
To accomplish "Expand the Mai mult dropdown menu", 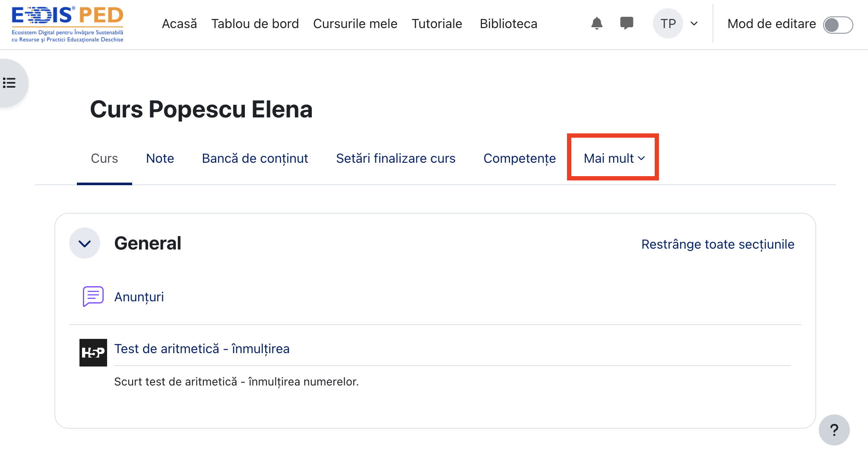I will (x=614, y=158).
